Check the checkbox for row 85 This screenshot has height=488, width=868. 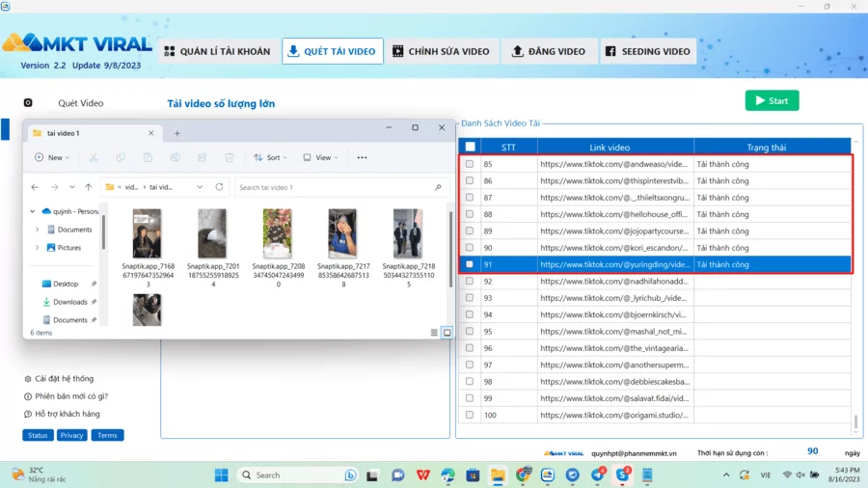click(470, 164)
